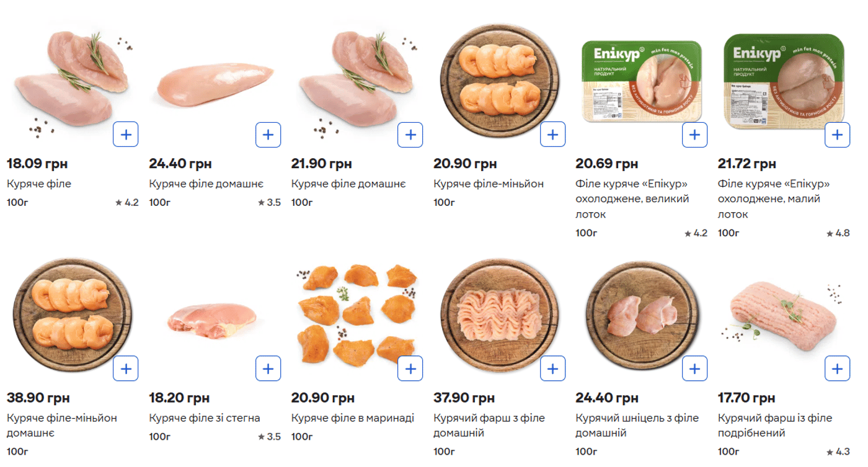The image size is (868, 467).
Task: Add Куряче філе в маринаді to cart
Action: click(x=410, y=368)
